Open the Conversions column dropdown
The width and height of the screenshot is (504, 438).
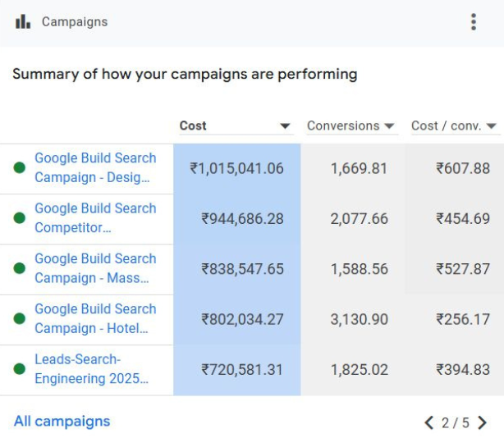390,126
